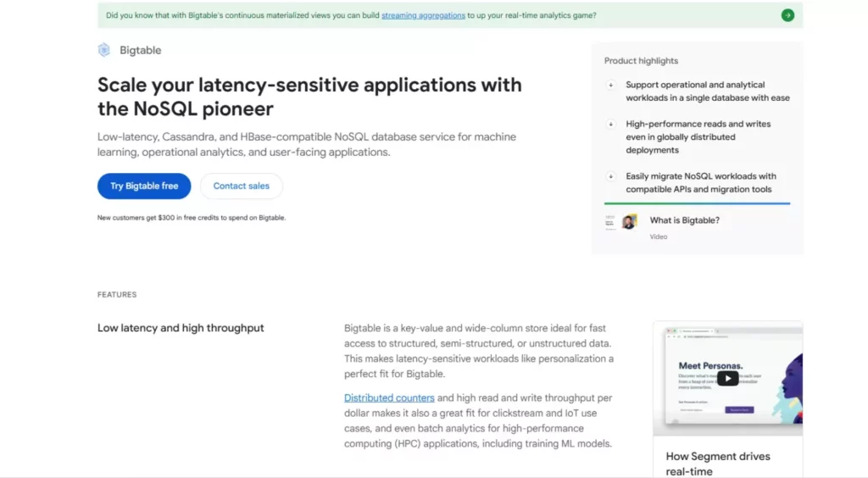
Task: Open the What is Bigtable? video title
Action: 684,220
